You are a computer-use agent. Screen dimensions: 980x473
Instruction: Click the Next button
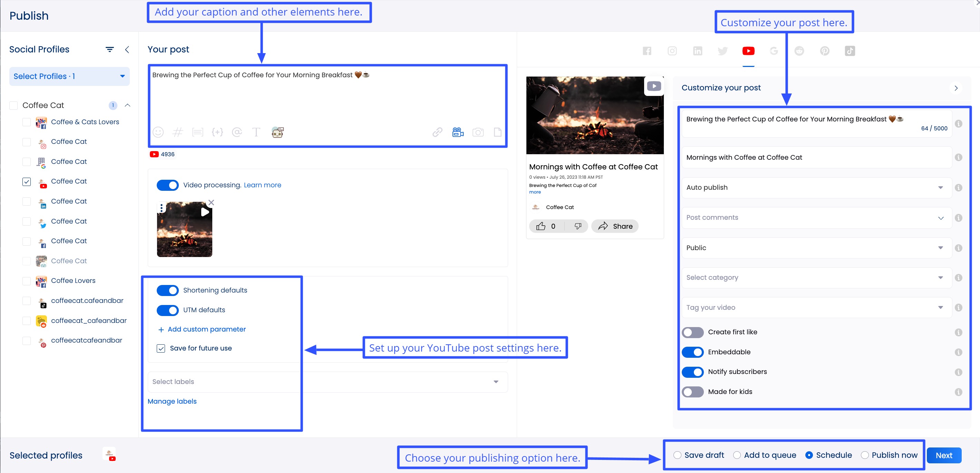944,455
